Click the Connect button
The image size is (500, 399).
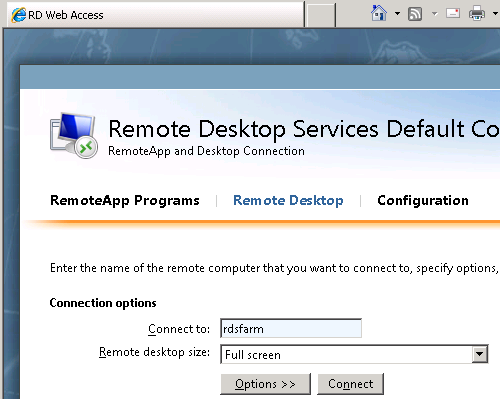click(350, 384)
